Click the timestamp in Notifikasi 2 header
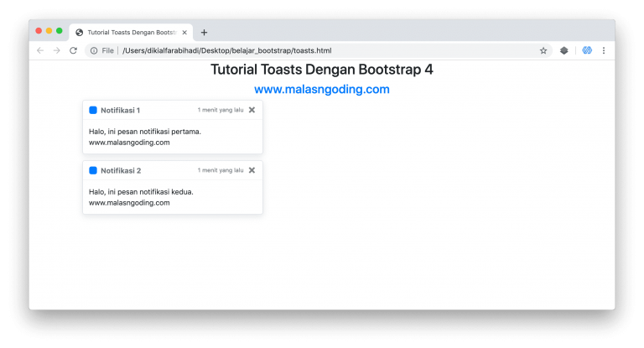Image resolution: width=644 pixels, height=348 pixels. pyautogui.click(x=221, y=170)
